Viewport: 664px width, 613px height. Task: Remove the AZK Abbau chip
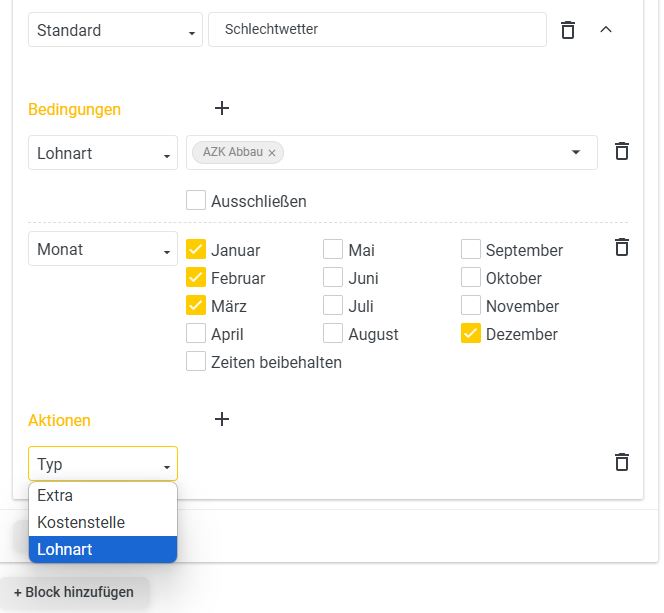[x=272, y=153]
